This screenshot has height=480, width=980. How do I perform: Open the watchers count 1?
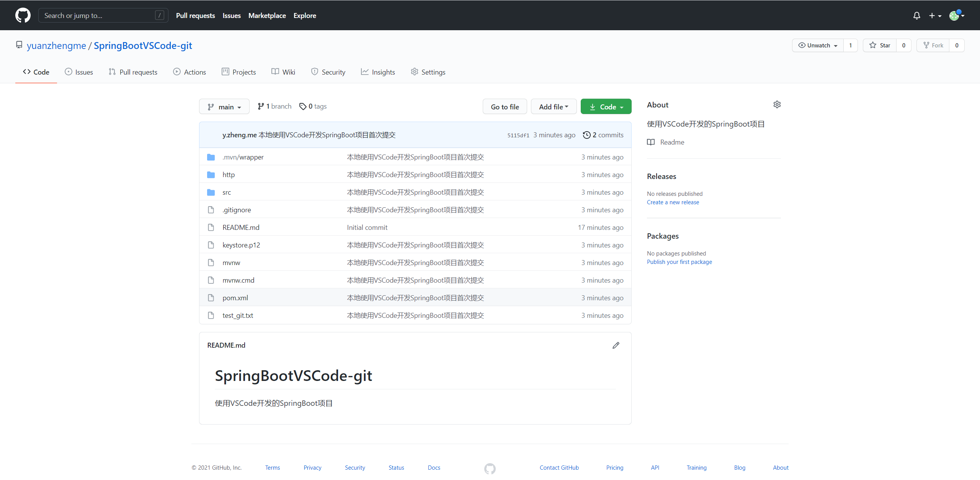click(x=851, y=45)
